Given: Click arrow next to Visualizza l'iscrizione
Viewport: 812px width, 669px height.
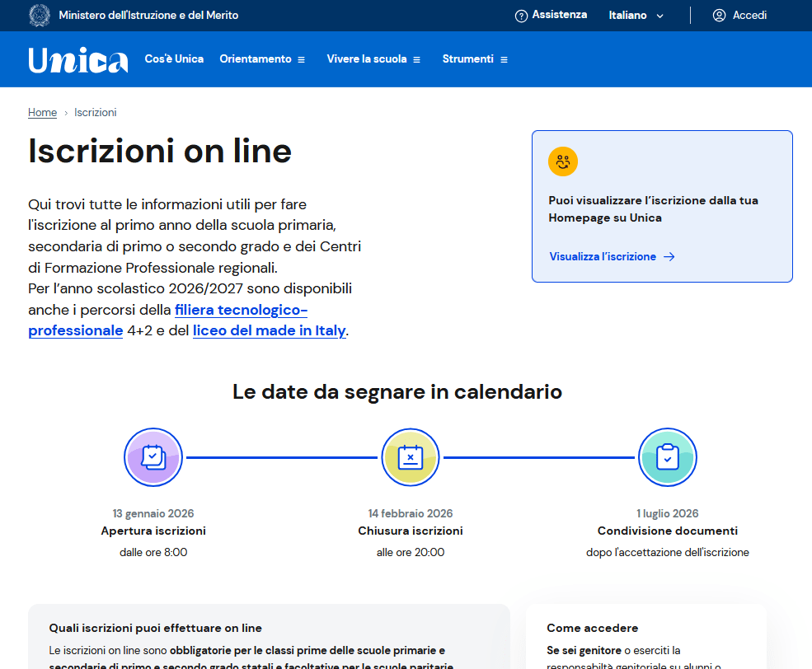Looking at the screenshot, I should 669,257.
